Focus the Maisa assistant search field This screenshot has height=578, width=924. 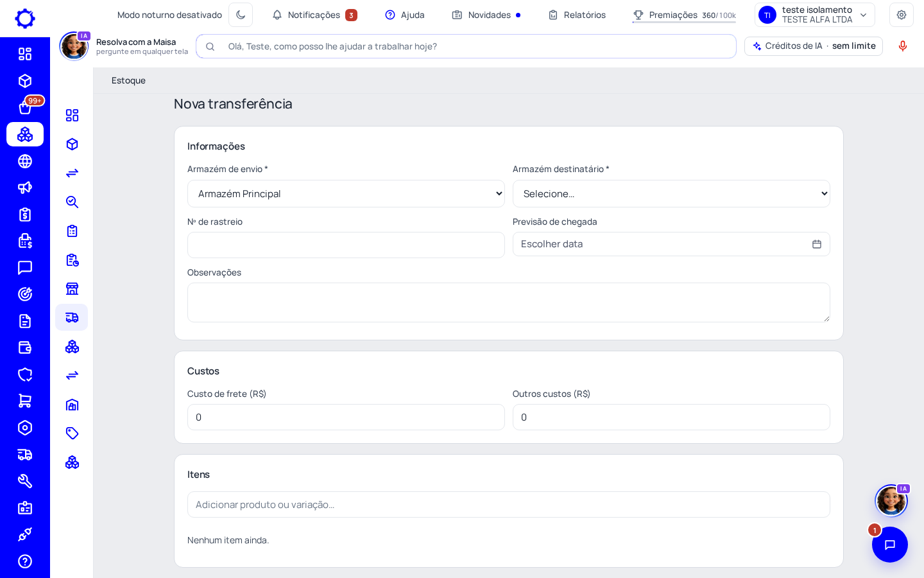(466, 46)
